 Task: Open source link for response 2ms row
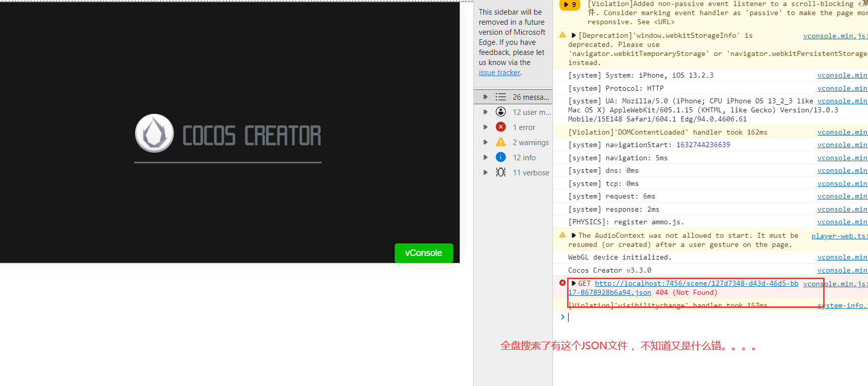[x=842, y=209]
